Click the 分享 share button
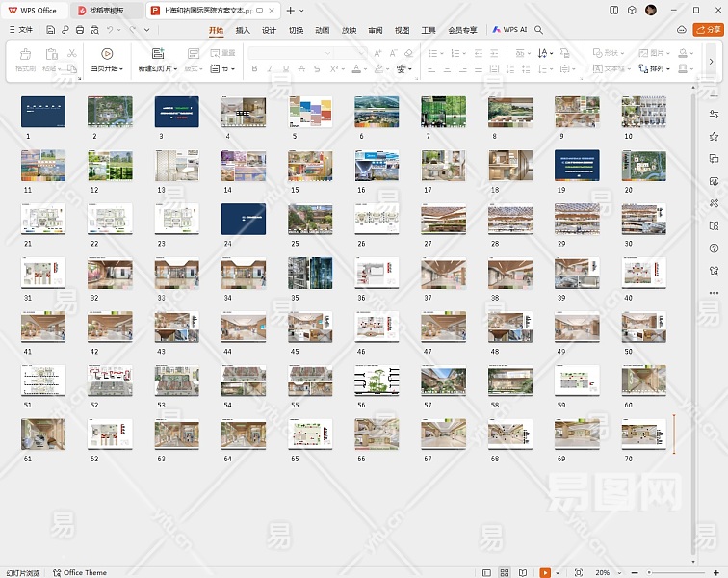 point(708,30)
